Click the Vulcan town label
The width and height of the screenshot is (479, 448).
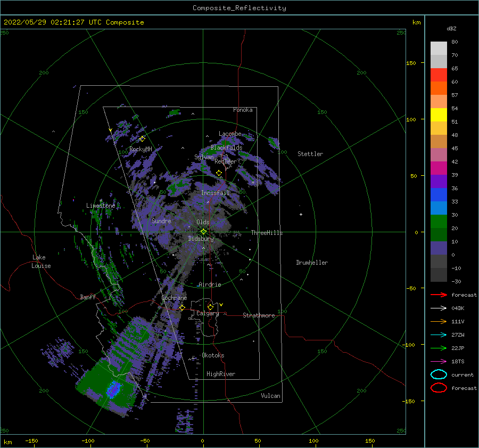click(x=270, y=396)
